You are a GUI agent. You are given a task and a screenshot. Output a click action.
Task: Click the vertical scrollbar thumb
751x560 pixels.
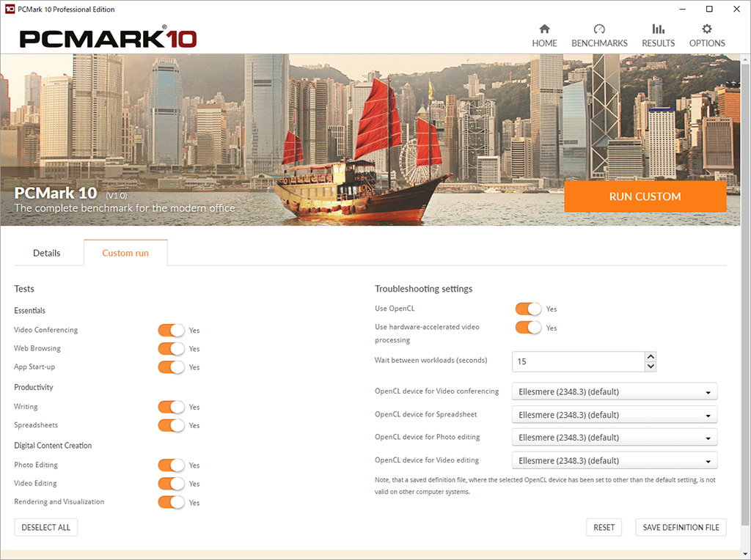click(745, 295)
